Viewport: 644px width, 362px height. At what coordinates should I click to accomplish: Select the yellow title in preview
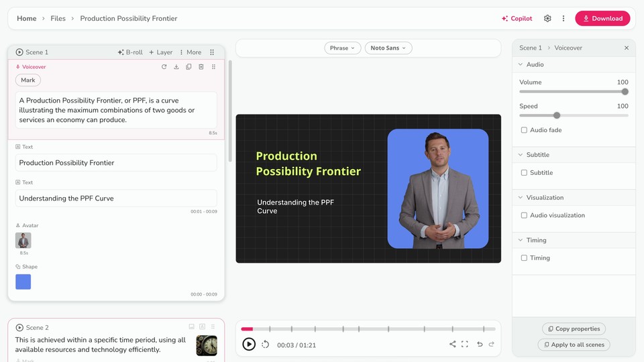[x=308, y=164]
